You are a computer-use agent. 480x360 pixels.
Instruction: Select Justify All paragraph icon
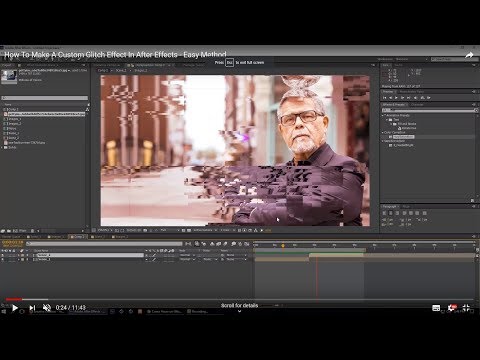point(424,213)
